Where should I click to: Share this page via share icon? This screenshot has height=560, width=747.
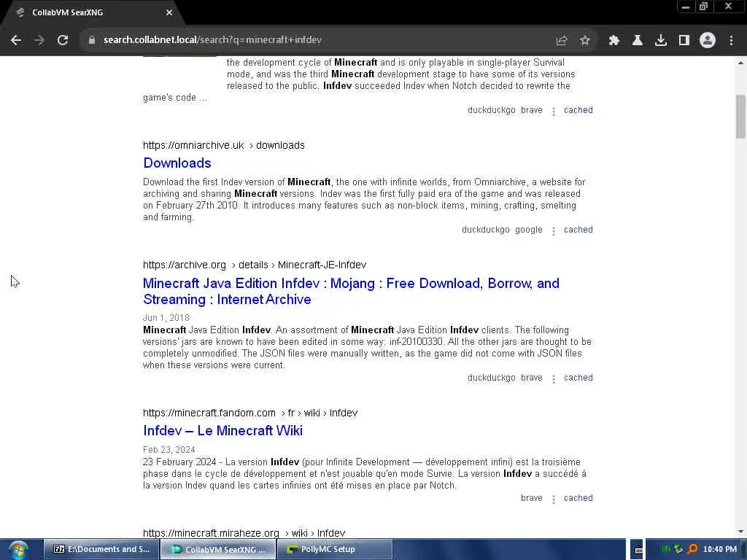pyautogui.click(x=562, y=41)
